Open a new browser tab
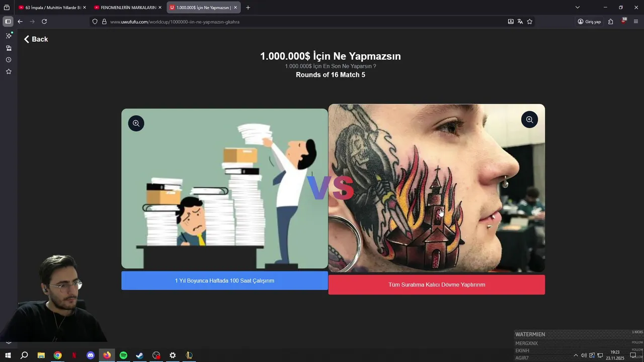 pyautogui.click(x=248, y=8)
